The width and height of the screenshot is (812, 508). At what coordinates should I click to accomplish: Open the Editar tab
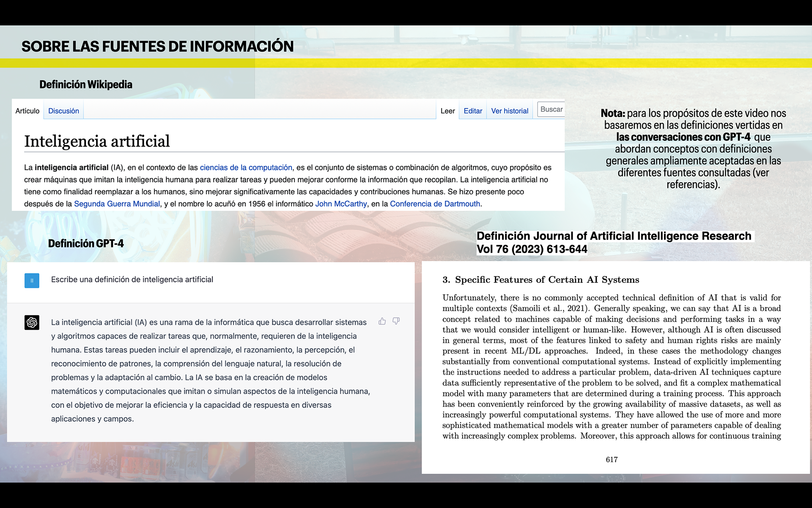[473, 111]
